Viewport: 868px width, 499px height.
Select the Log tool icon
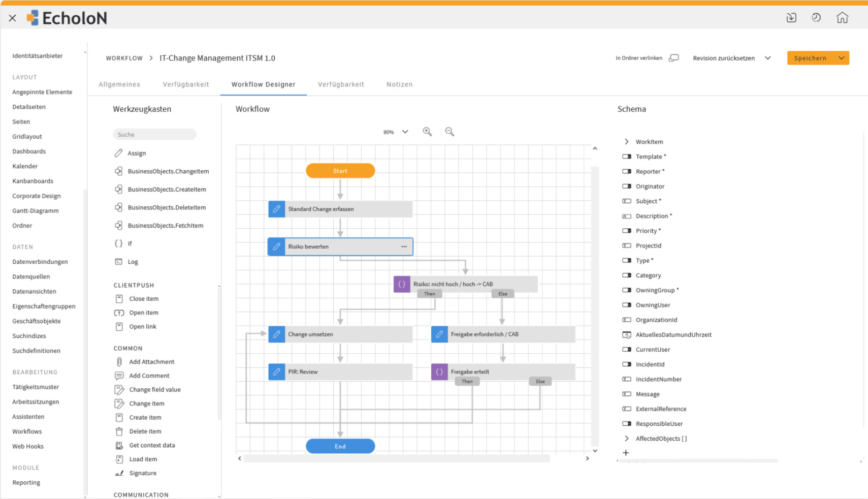pos(118,262)
